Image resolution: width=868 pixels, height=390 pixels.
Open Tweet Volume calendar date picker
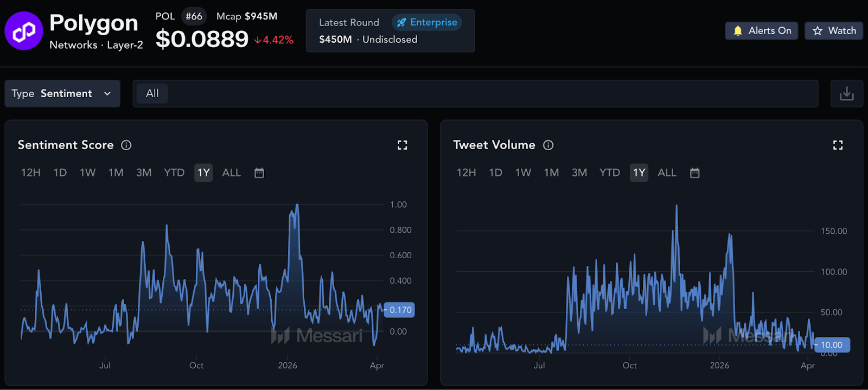click(694, 173)
